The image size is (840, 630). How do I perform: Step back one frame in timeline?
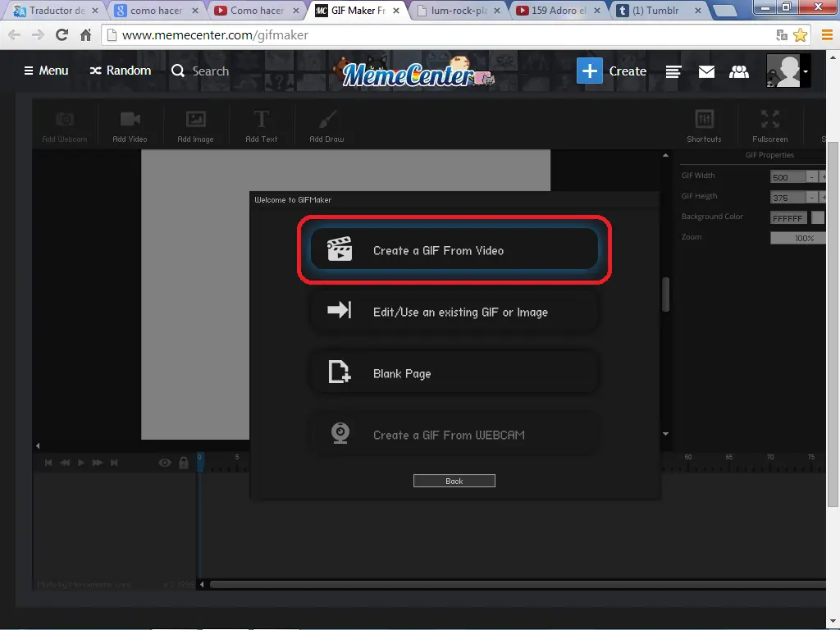pos(65,463)
